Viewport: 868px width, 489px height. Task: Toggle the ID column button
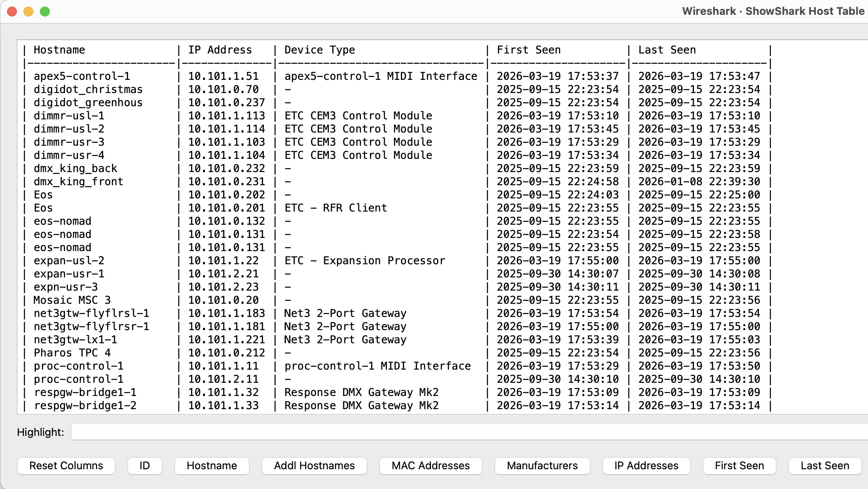pyautogui.click(x=144, y=466)
